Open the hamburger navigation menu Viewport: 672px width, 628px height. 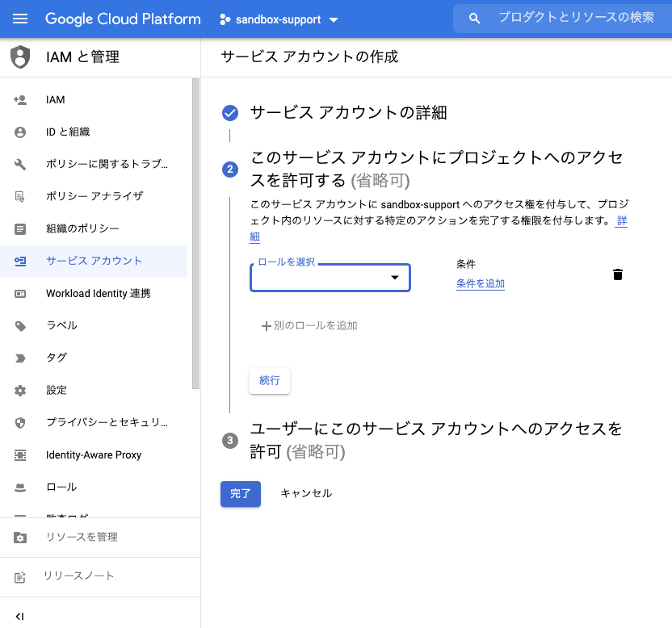20,19
